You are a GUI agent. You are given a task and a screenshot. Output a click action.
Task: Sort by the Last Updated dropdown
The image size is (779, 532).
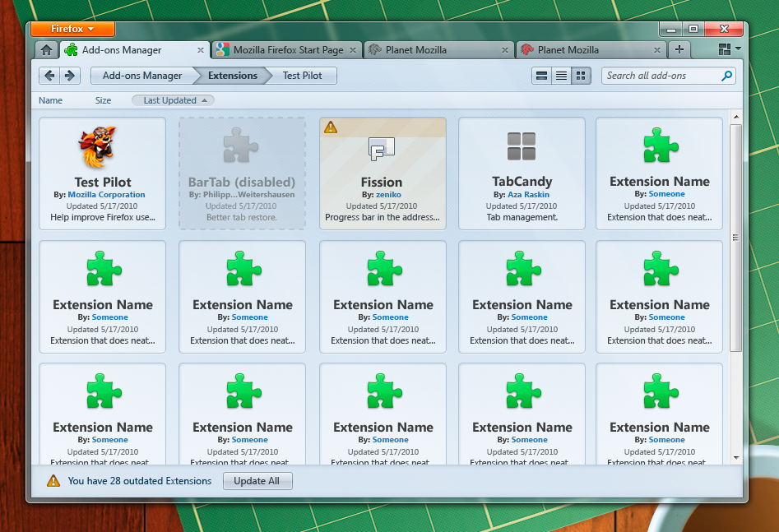click(173, 100)
